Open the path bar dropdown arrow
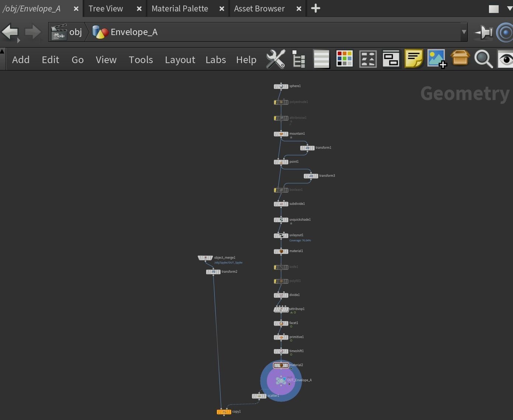This screenshot has height=420, width=513. coord(464,32)
